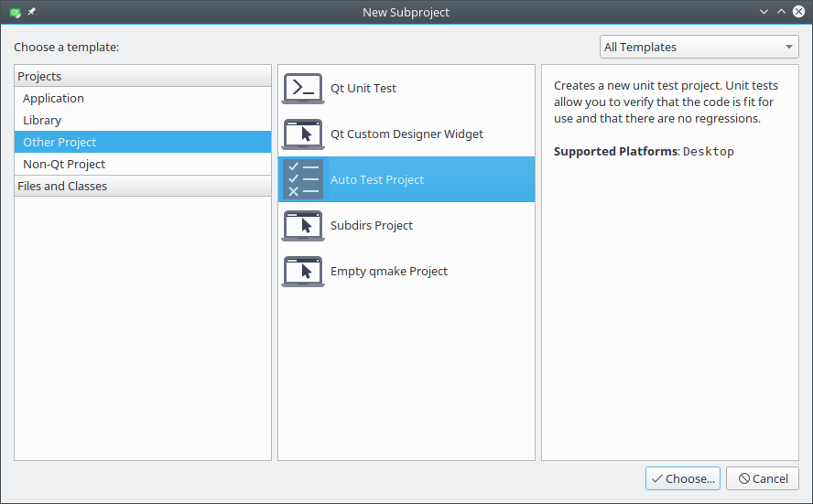Click the Auto Test Project checklist icon
This screenshot has width=813, height=504.
click(303, 180)
